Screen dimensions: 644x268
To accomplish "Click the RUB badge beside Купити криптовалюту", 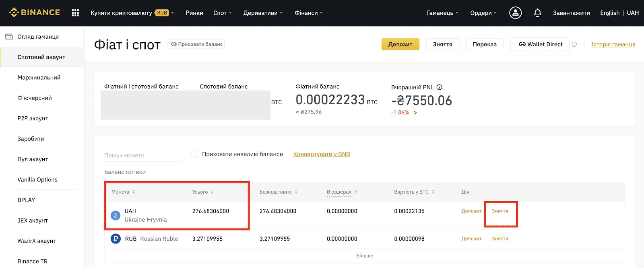I will [162, 13].
